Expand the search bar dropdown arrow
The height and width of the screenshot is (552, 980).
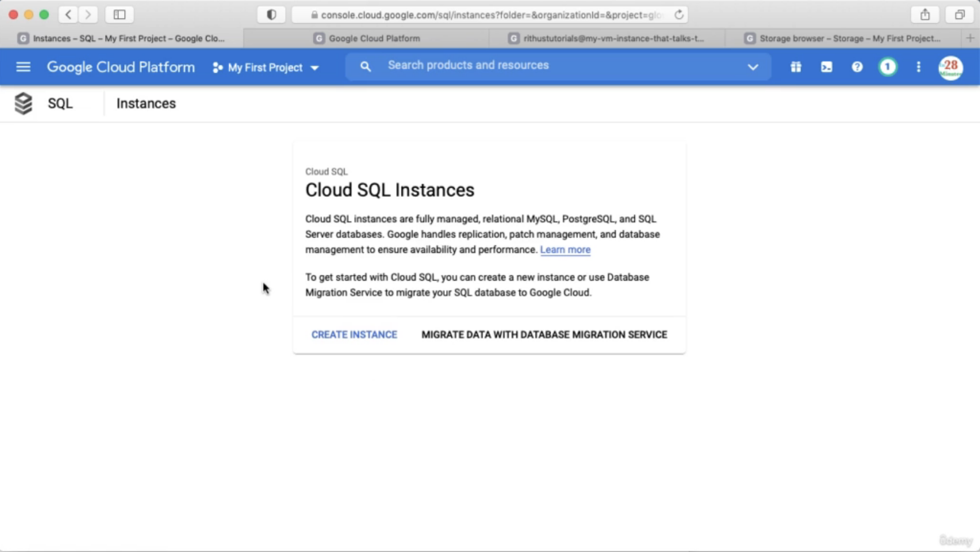(x=753, y=67)
